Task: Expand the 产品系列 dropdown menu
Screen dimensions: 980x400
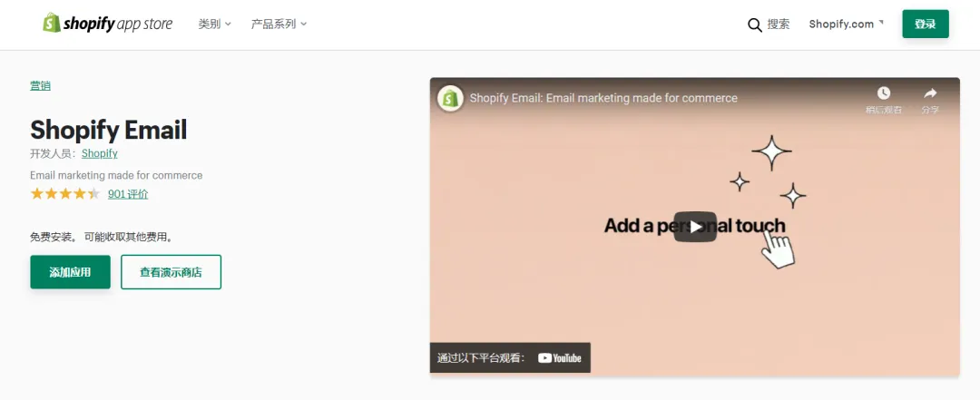Action: [x=279, y=24]
